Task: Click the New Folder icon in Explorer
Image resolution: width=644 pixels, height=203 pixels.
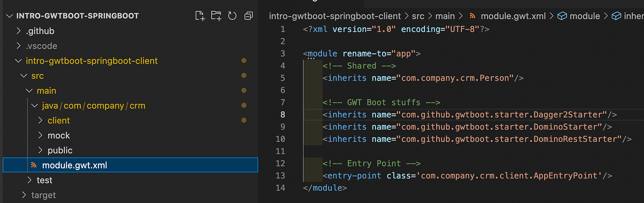Action: pos(216,16)
